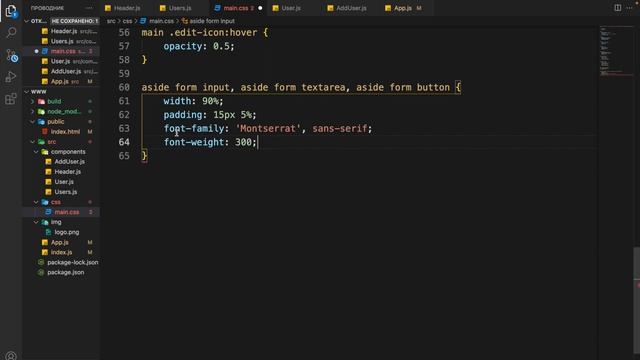Collapse the components folder

click(x=36, y=151)
